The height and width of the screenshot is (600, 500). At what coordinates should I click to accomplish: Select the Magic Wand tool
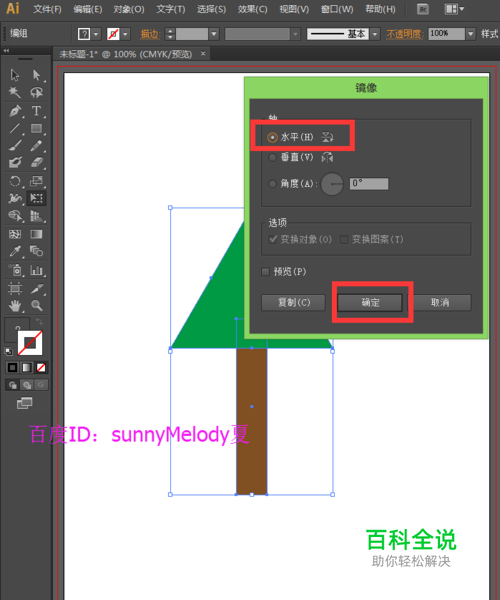coord(15,93)
